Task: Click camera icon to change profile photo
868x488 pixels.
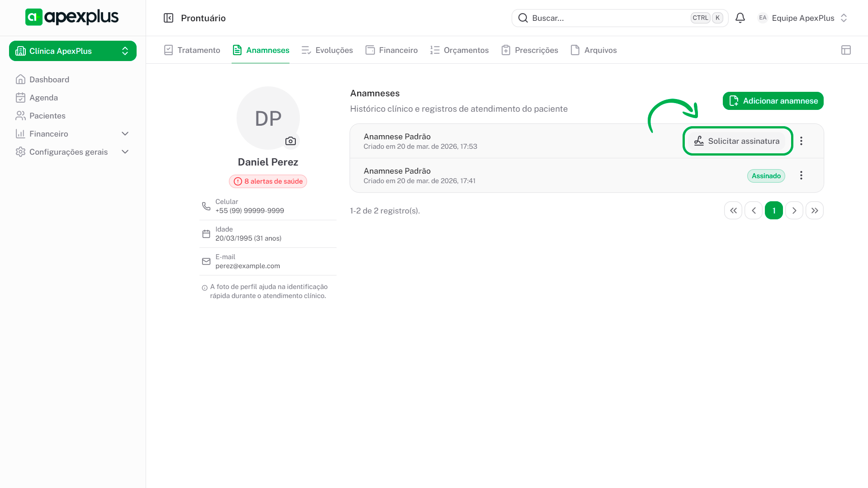Action: point(290,141)
